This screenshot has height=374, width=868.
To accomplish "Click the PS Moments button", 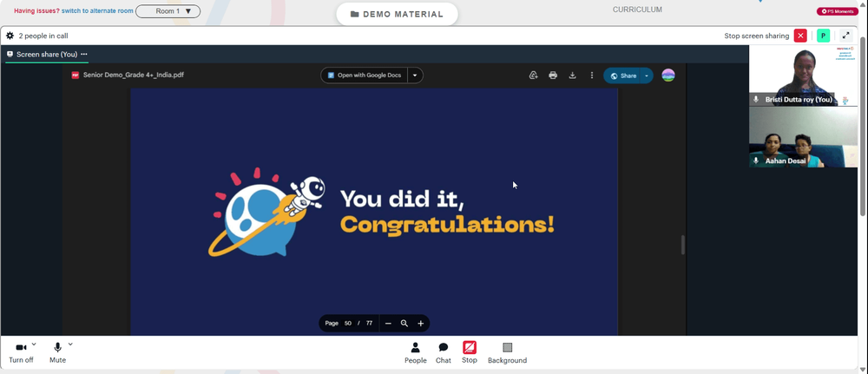I will coord(837,11).
